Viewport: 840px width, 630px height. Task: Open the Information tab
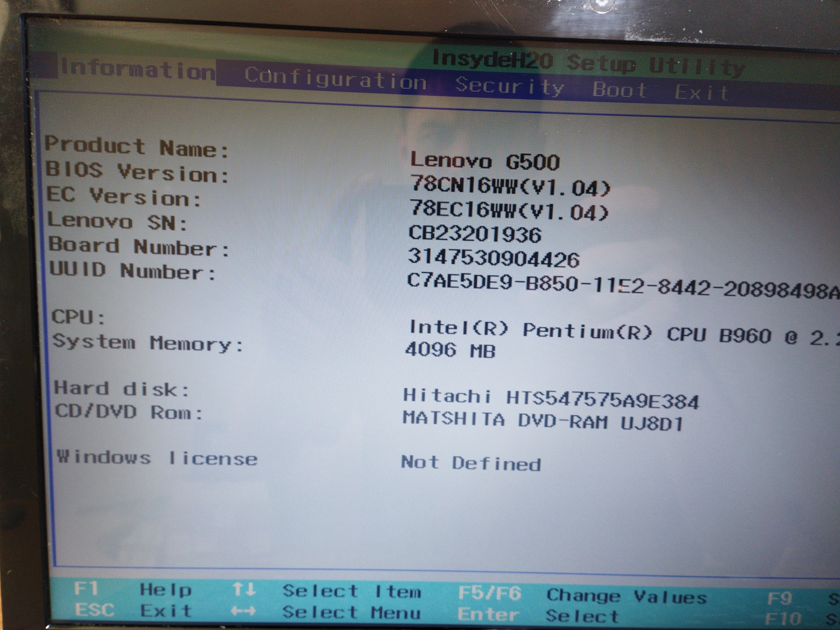pos(137,70)
